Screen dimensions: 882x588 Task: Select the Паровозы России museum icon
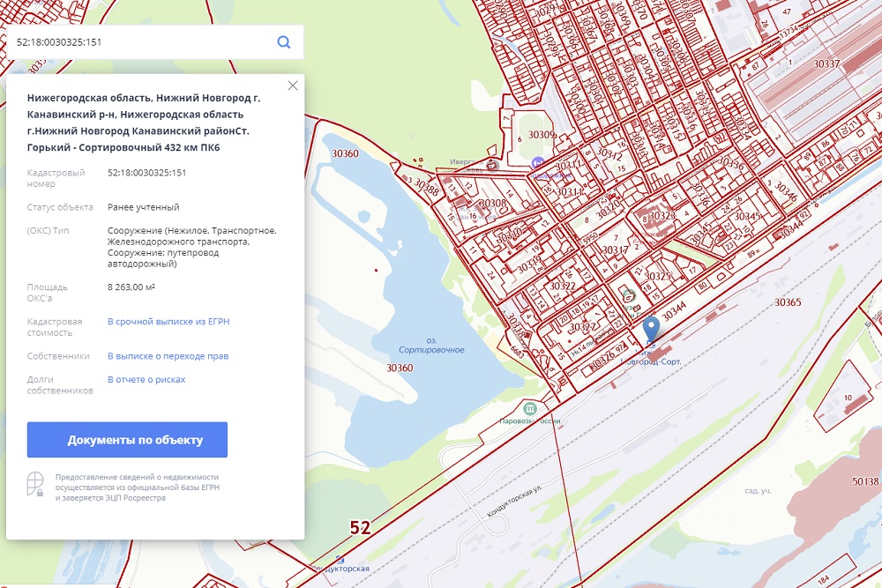pos(530,408)
